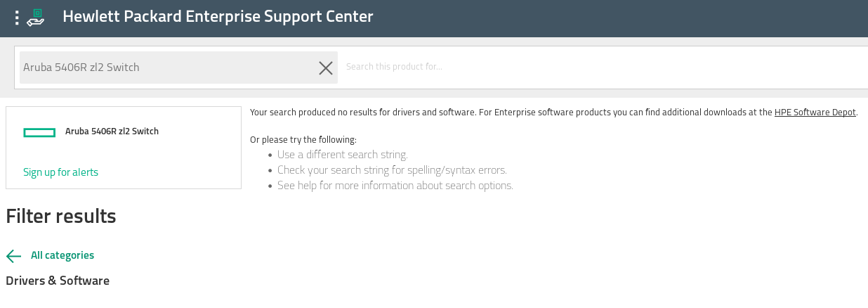Click the green HPE rectangle logo
868x308 pixels.
(39, 132)
